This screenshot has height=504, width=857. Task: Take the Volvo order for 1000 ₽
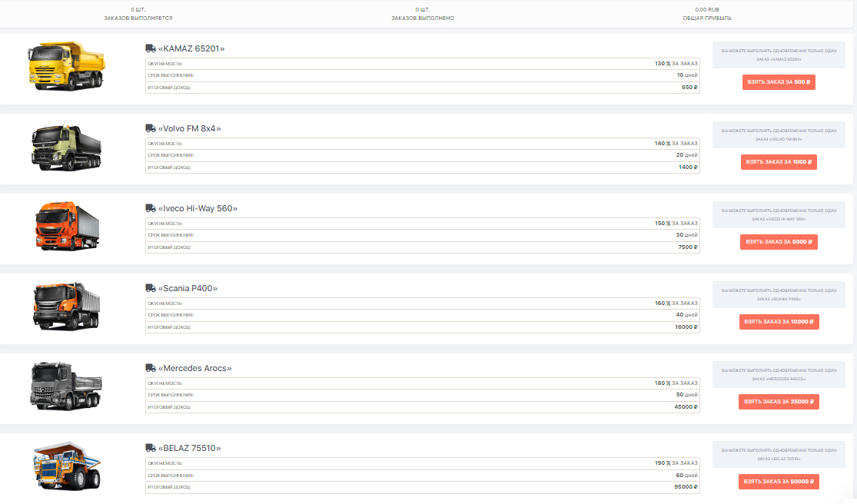779,161
